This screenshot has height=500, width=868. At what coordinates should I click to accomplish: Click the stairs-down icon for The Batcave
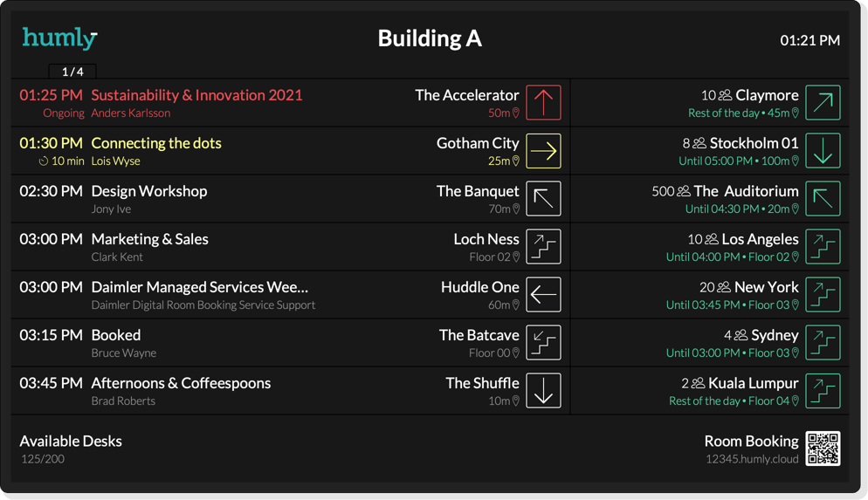(543, 343)
